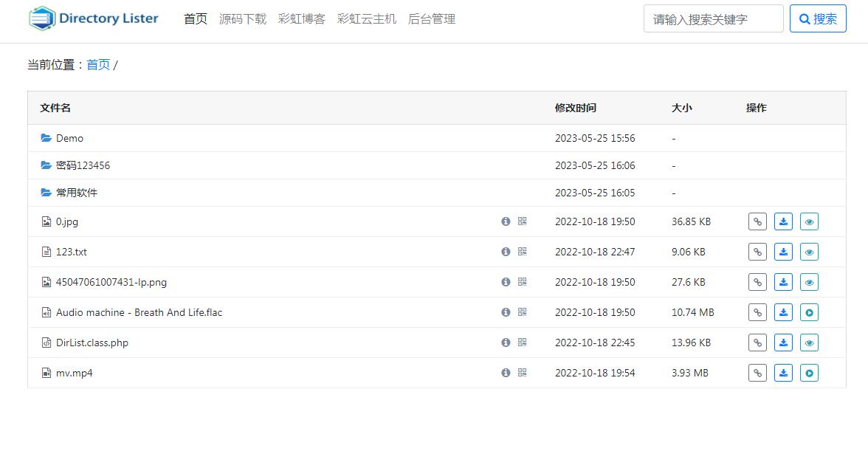Play the mv.mp4 video
Image resolution: width=868 pixels, height=468 pixels.
pyautogui.click(x=809, y=373)
